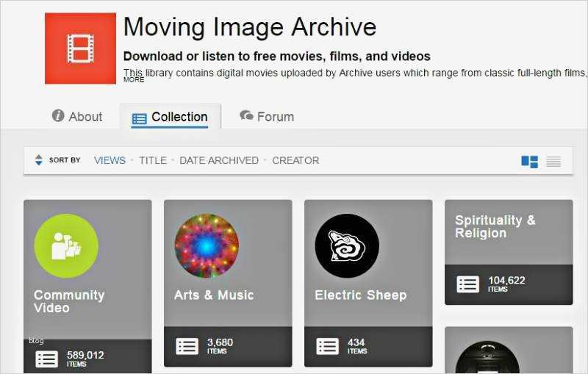The height and width of the screenshot is (374, 588).
Task: Sort collection by DATE ARCHIVED
Action: (219, 160)
